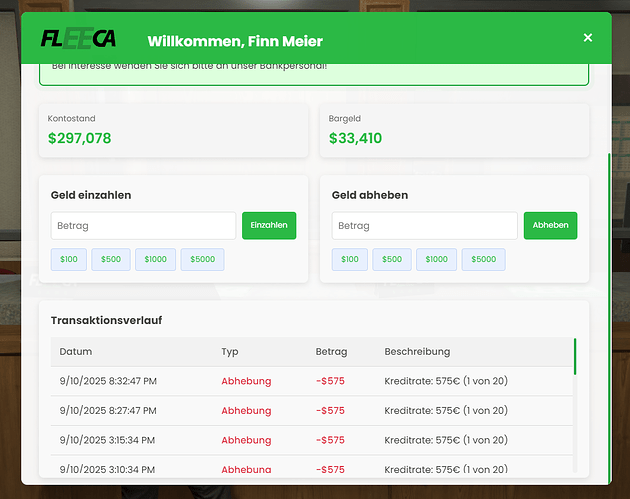Click -$575 in the 8:32:47 PM row

[x=330, y=381]
